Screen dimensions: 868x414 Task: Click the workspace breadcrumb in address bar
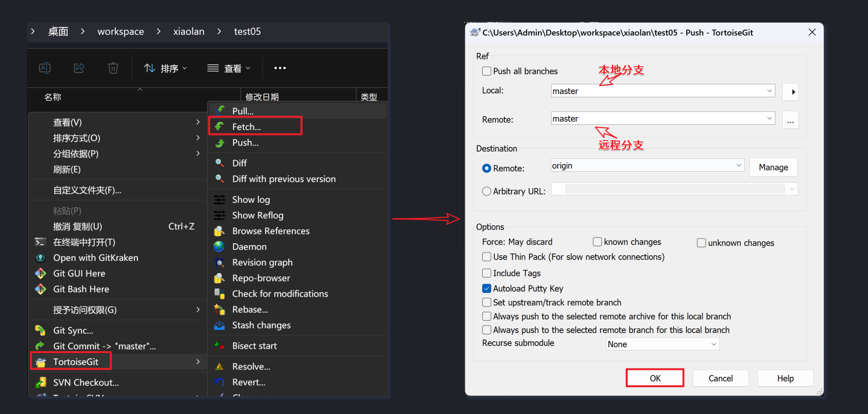coord(121,32)
